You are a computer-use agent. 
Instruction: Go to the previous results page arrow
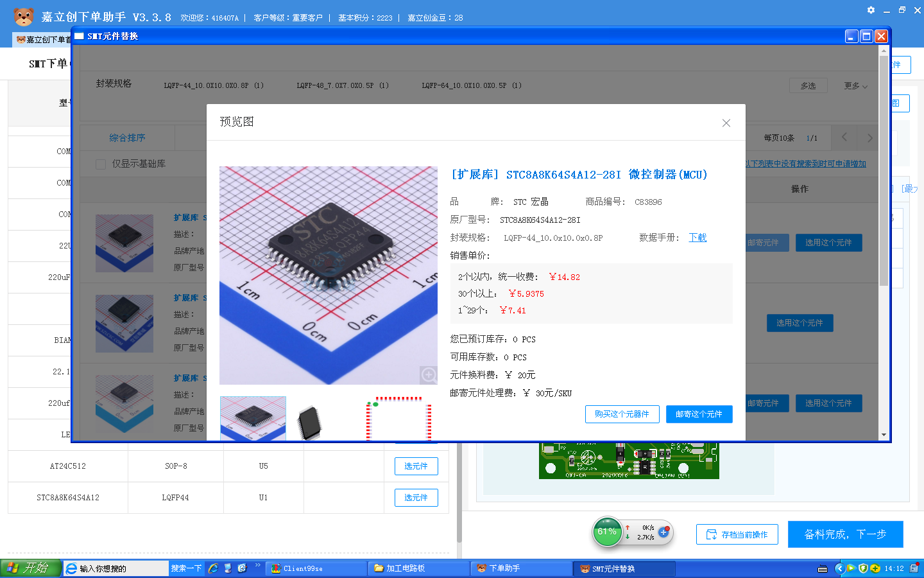[x=844, y=137]
